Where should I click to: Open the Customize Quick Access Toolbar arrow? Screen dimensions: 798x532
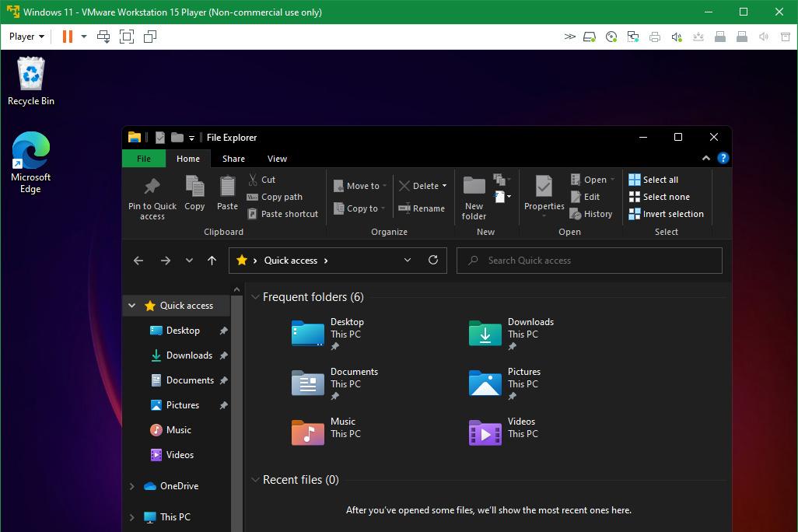pos(191,138)
